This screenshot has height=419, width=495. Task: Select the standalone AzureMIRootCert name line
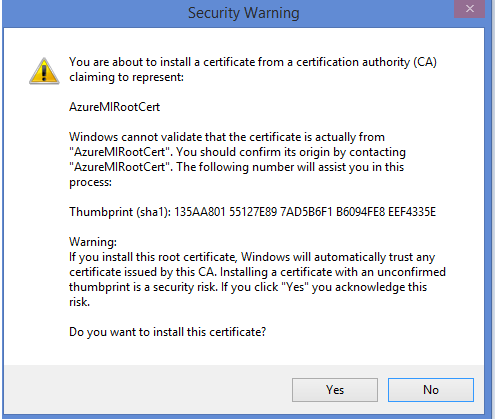point(114,107)
